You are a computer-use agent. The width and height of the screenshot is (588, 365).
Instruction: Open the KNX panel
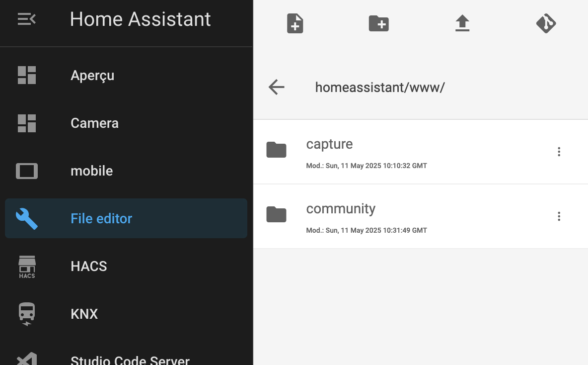pyautogui.click(x=84, y=314)
